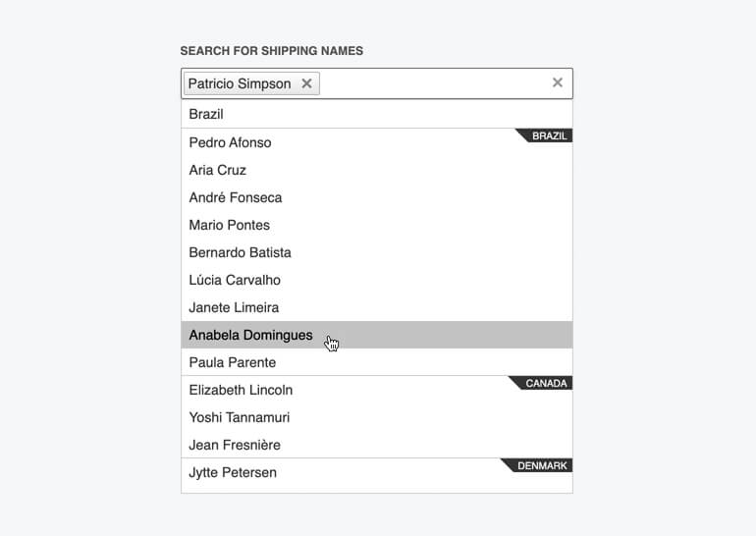Select highlighted Anabela Domingues option
The height and width of the screenshot is (536, 756).
click(250, 335)
